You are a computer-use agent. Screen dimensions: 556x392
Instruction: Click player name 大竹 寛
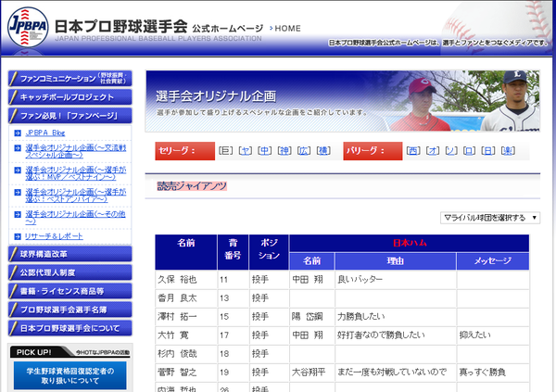[173, 335]
